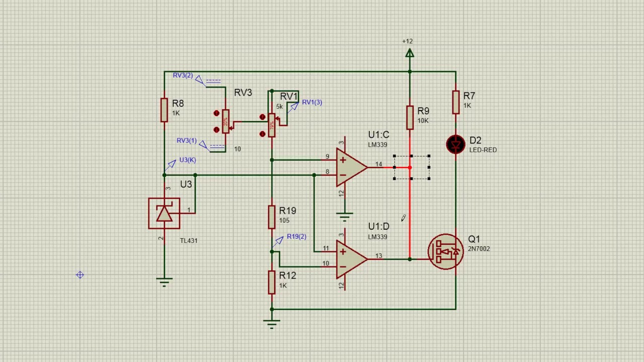This screenshot has height=362, width=644.
Task: Select the U1:C comparator triangle
Action: point(352,167)
